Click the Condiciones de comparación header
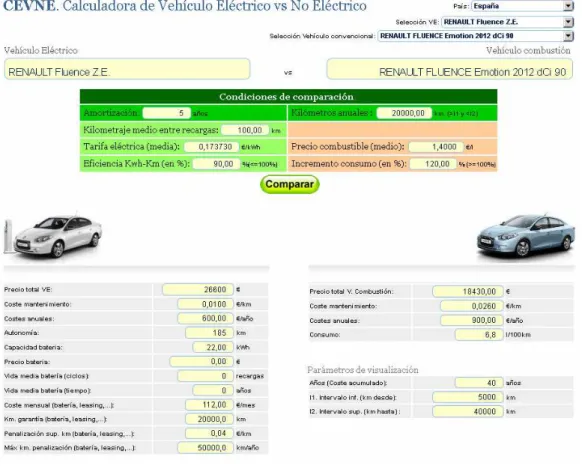582x472 pixels. point(288,96)
